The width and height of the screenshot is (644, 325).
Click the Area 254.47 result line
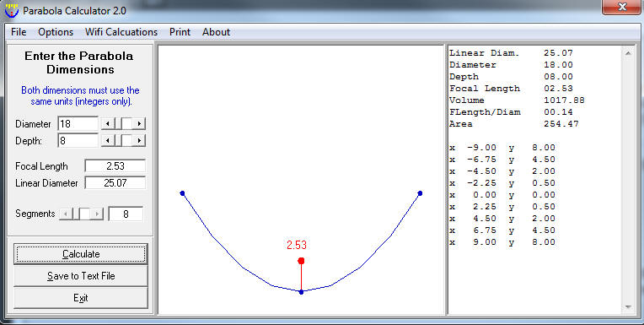514,124
